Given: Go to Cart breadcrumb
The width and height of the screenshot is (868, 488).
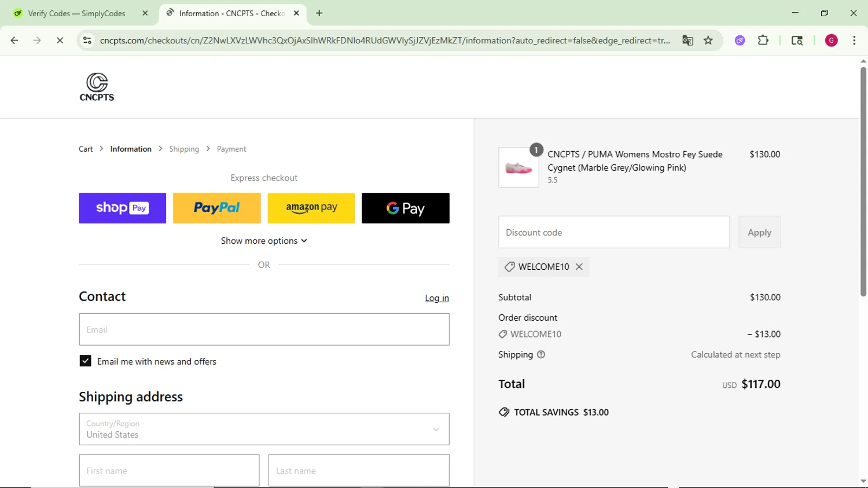Looking at the screenshot, I should 86,149.
